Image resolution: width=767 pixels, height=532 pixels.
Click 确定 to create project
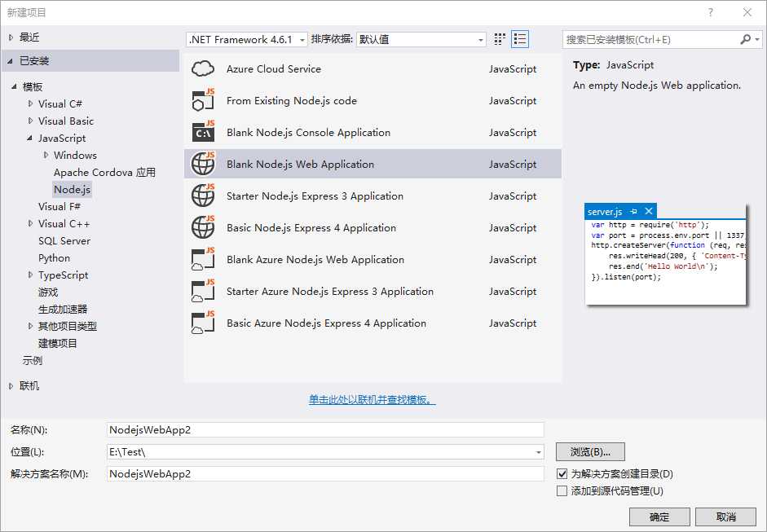pos(659,517)
